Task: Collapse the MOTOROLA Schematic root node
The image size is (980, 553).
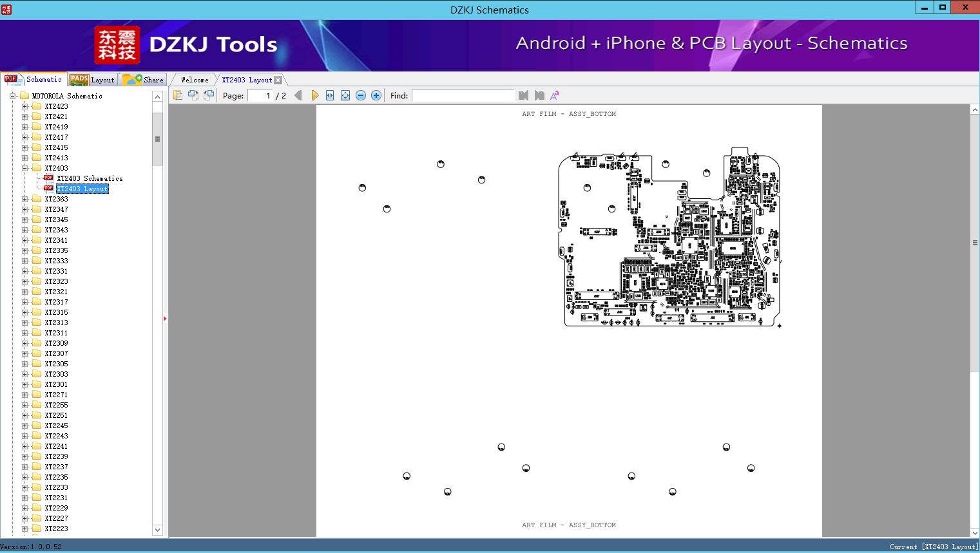Action: [12, 96]
